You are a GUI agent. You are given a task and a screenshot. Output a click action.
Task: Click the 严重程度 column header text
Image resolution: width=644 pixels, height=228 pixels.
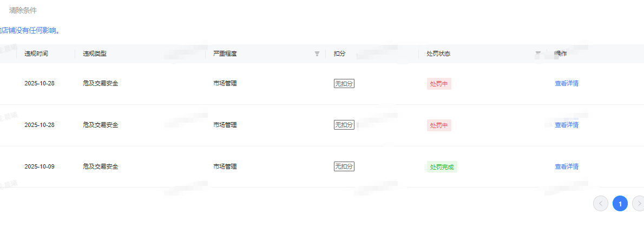click(x=225, y=54)
